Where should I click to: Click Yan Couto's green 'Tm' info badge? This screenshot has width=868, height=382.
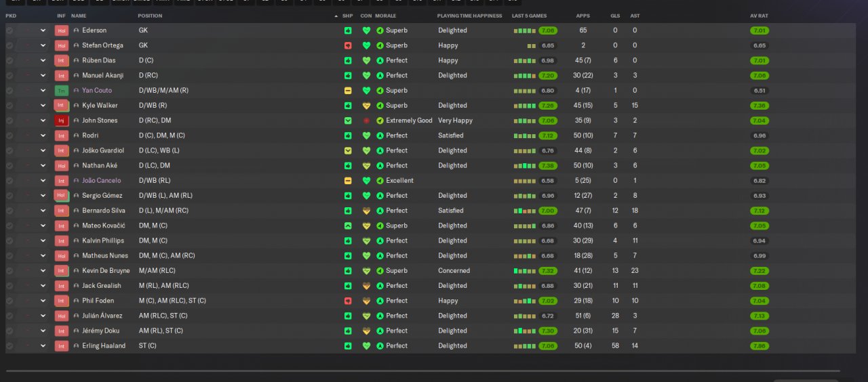click(x=62, y=91)
